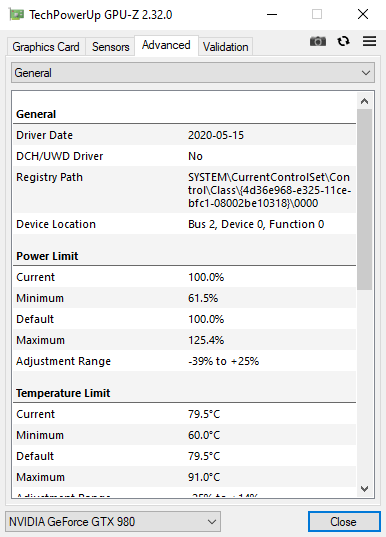Minimize the GPU-Z window
386x537 pixels.
tap(272, 14)
